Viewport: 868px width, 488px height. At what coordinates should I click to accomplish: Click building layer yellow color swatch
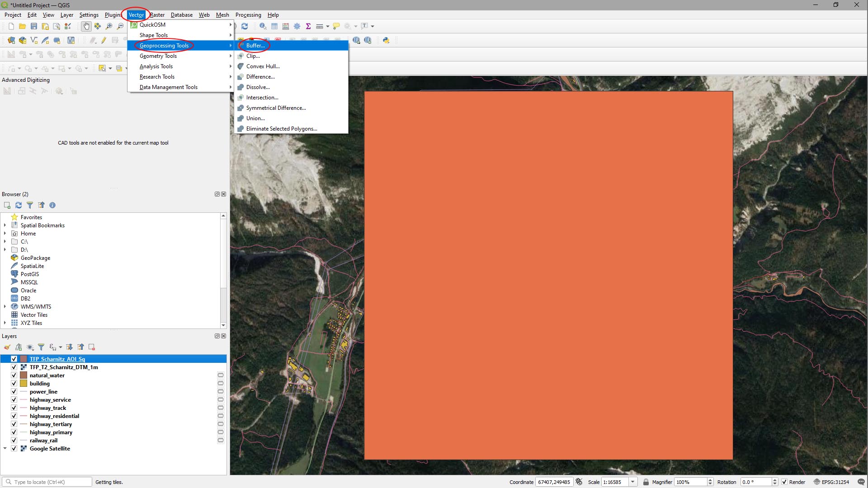click(x=24, y=383)
